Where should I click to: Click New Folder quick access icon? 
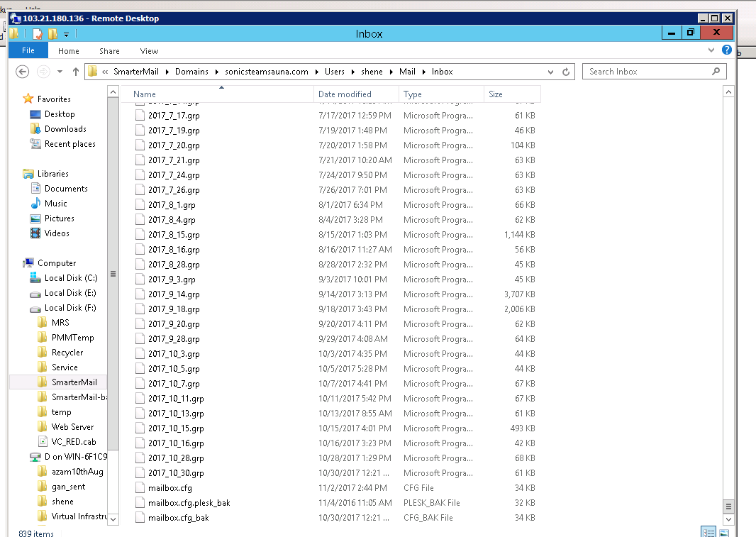pos(52,33)
